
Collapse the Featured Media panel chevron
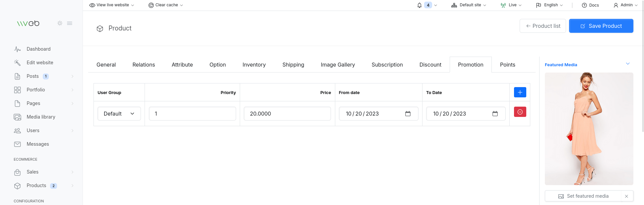[x=627, y=64]
